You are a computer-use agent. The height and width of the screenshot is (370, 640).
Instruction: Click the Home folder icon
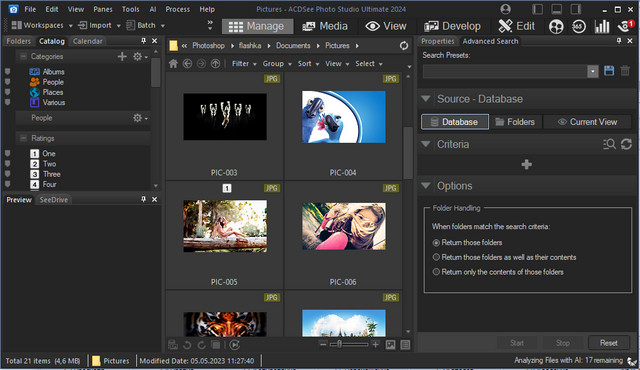tap(173, 64)
